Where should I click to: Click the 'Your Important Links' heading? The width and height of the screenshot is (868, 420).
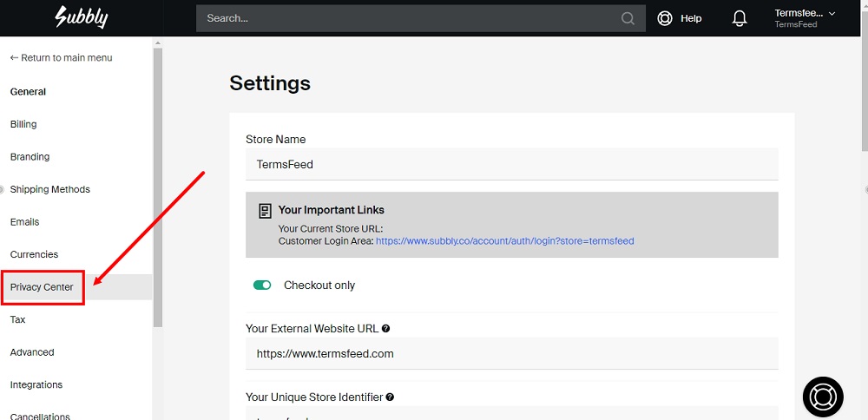pos(331,210)
